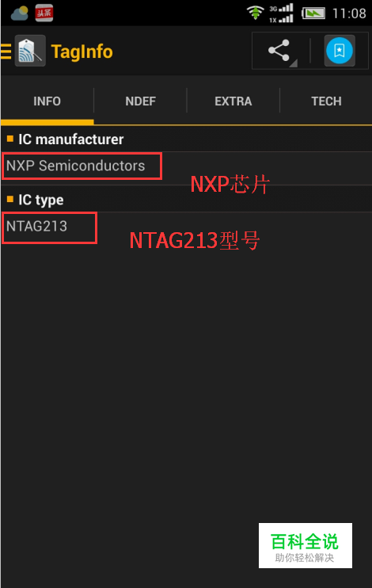
Task: Tap the weather cloud status bar icon
Action: point(20,13)
